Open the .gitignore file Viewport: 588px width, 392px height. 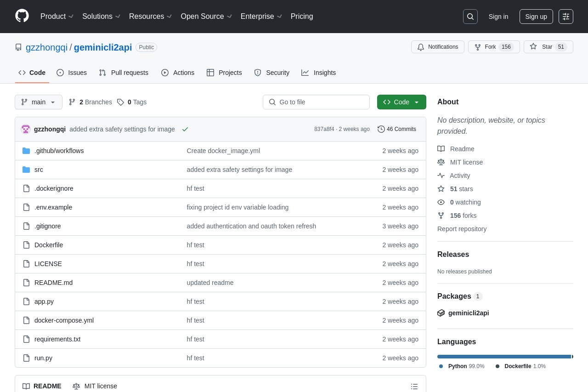pos(48,226)
